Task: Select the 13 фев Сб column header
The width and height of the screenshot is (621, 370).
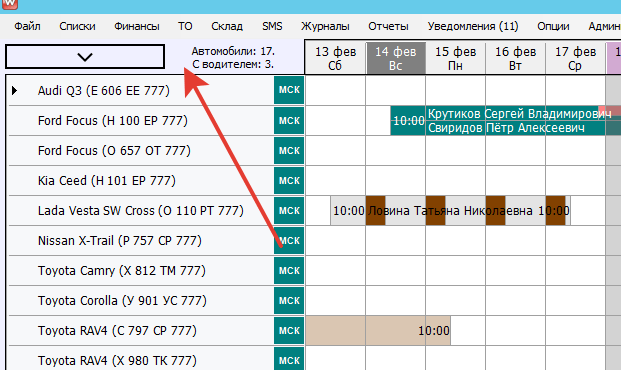Action: pos(335,58)
